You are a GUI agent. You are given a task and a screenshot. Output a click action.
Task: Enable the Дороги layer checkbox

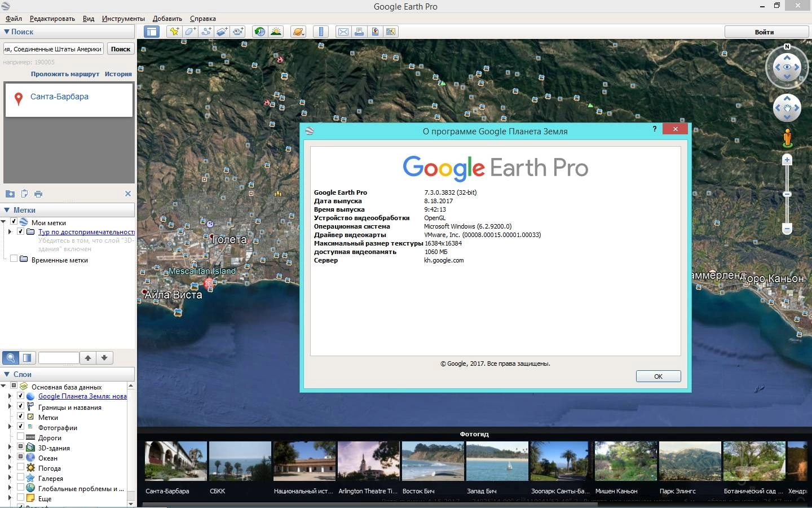click(21, 437)
